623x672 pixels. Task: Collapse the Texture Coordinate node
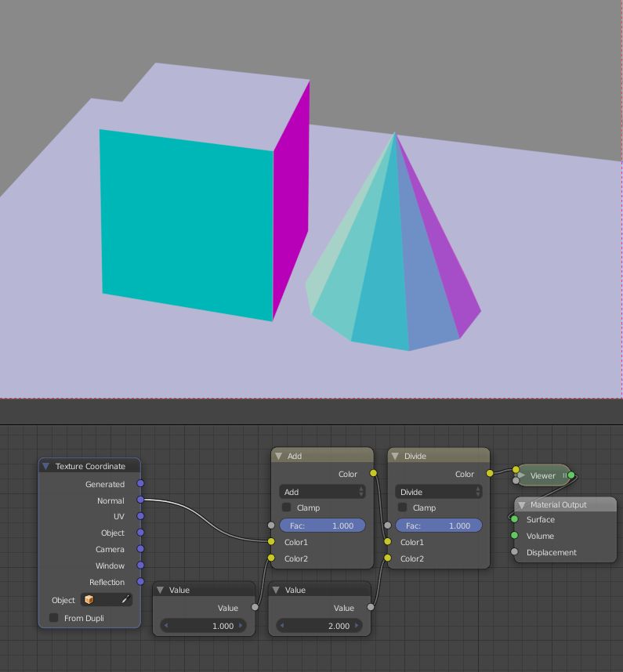click(46, 466)
